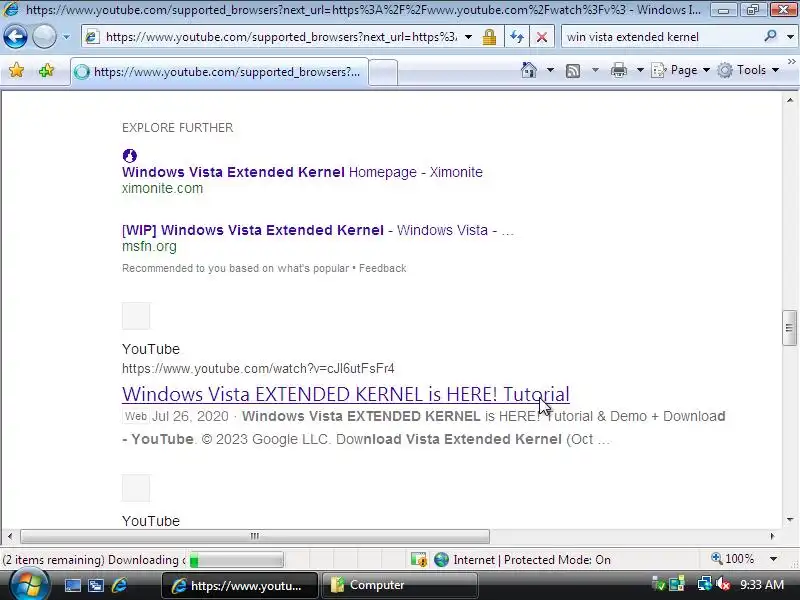Click the green shield tray icon
Screen dimensions: 800x600
(x=659, y=584)
